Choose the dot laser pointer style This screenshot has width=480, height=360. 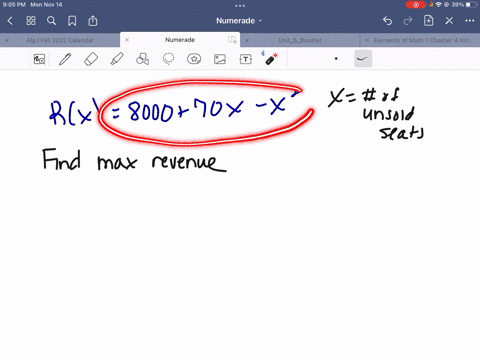coord(336,59)
